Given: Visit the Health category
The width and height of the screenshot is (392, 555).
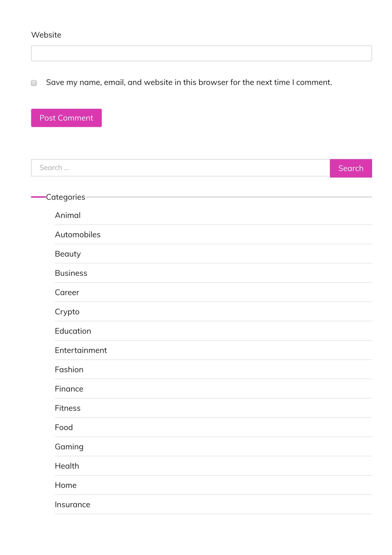Looking at the screenshot, I should [x=67, y=466].
